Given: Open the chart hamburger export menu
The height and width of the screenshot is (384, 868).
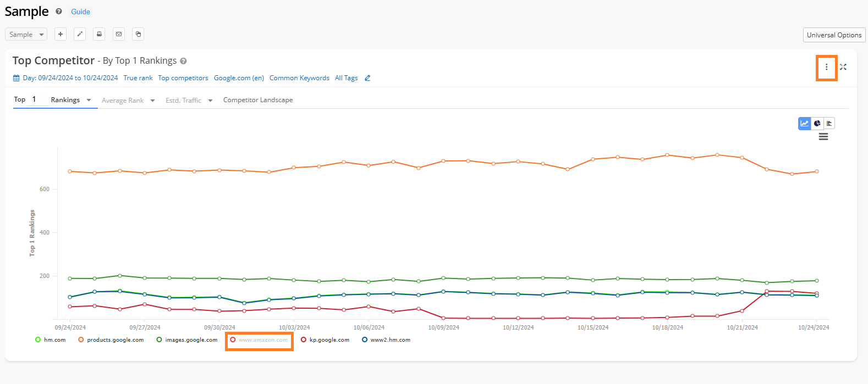Looking at the screenshot, I should pyautogui.click(x=823, y=137).
